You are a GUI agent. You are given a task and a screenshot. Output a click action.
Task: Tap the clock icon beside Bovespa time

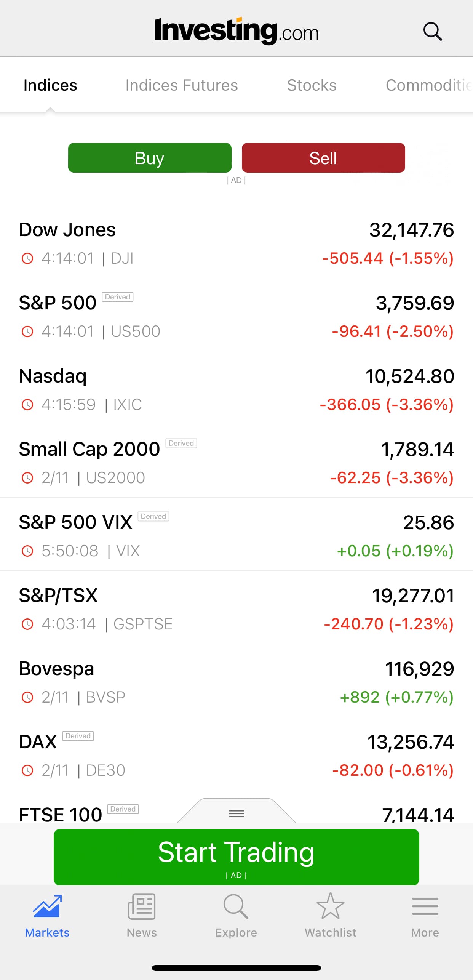click(27, 697)
